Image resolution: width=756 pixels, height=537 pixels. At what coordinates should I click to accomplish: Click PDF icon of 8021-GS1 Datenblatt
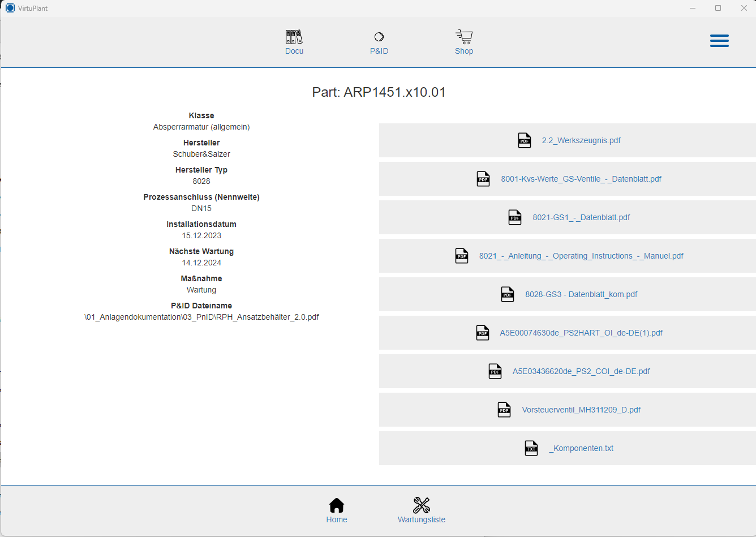click(515, 217)
